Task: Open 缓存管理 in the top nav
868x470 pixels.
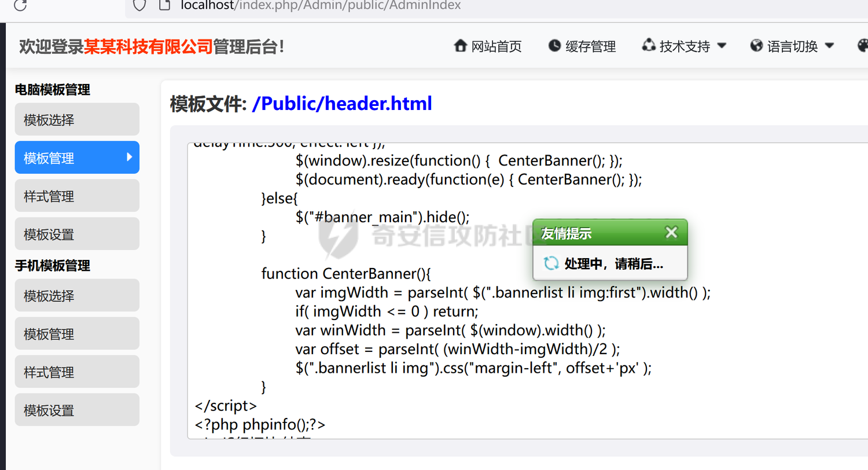Action: pos(590,46)
